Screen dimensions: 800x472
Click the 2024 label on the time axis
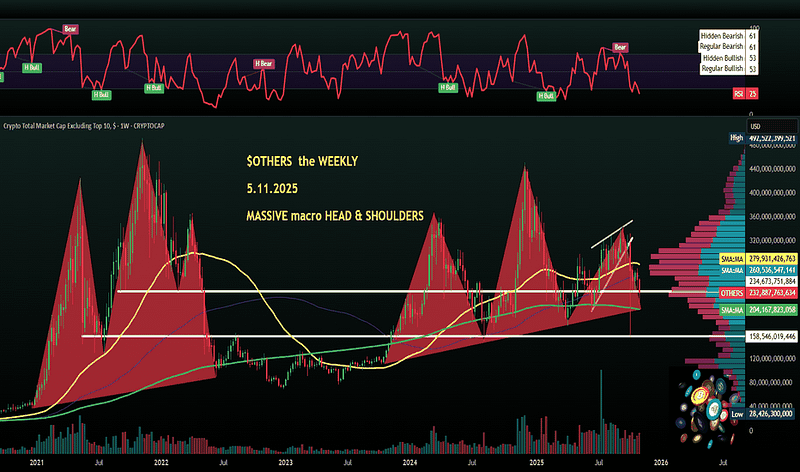pyautogui.click(x=410, y=463)
